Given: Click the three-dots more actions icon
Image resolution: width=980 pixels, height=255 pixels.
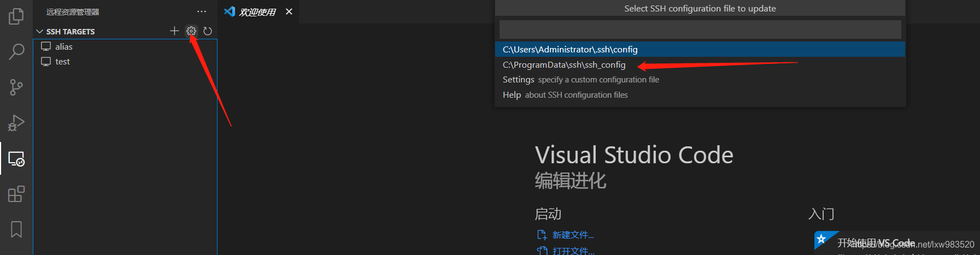Looking at the screenshot, I should 202,11.
